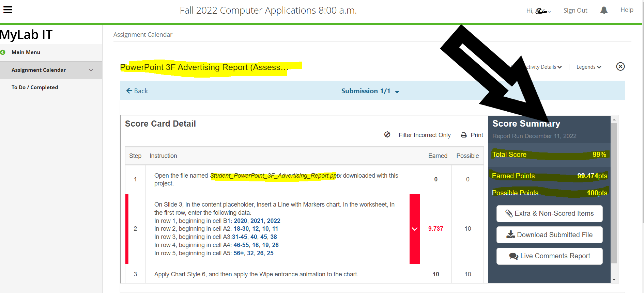Viewport: 644px width, 293px height.
Task: Click the Filter Incorrect Only icon
Action: [x=387, y=135]
